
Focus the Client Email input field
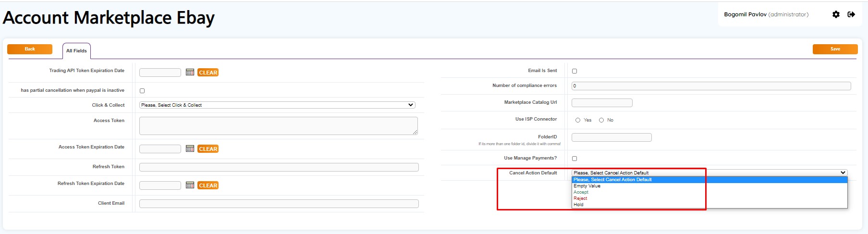click(279, 204)
